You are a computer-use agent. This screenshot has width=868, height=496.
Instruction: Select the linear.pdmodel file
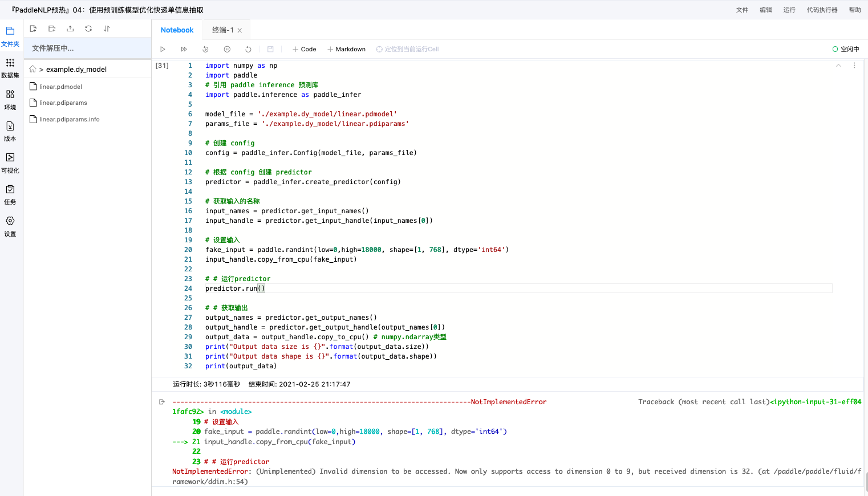click(62, 86)
